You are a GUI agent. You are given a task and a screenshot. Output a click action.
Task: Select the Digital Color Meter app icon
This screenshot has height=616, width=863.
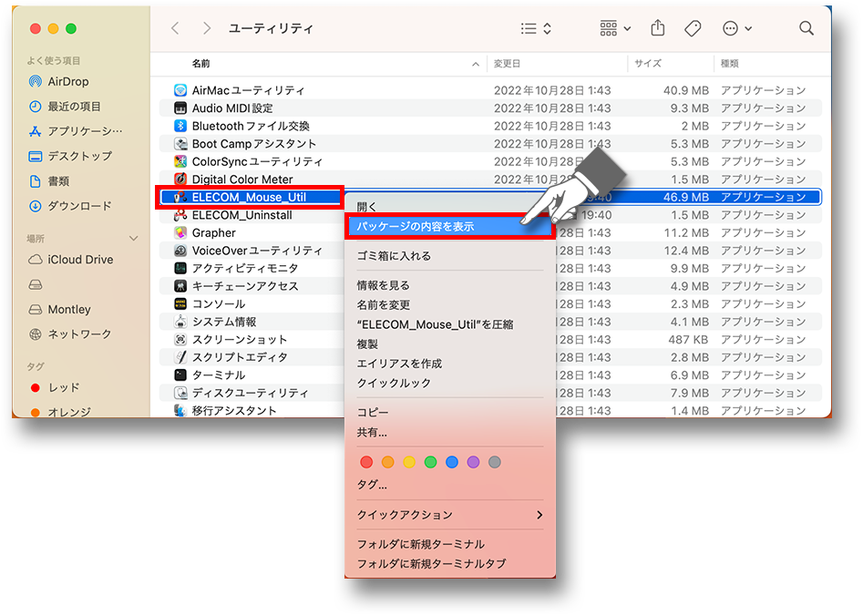point(180,179)
